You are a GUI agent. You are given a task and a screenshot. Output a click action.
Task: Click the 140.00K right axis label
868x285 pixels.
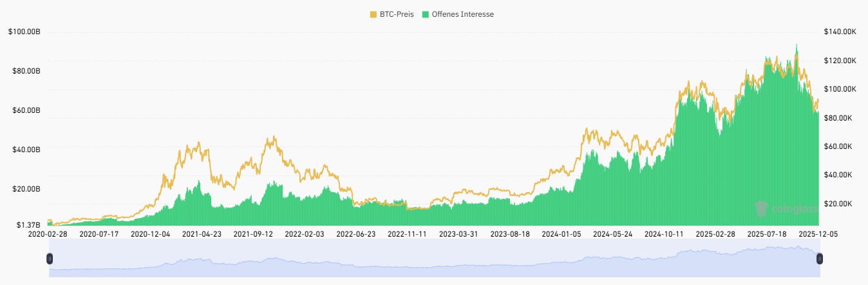tap(840, 32)
